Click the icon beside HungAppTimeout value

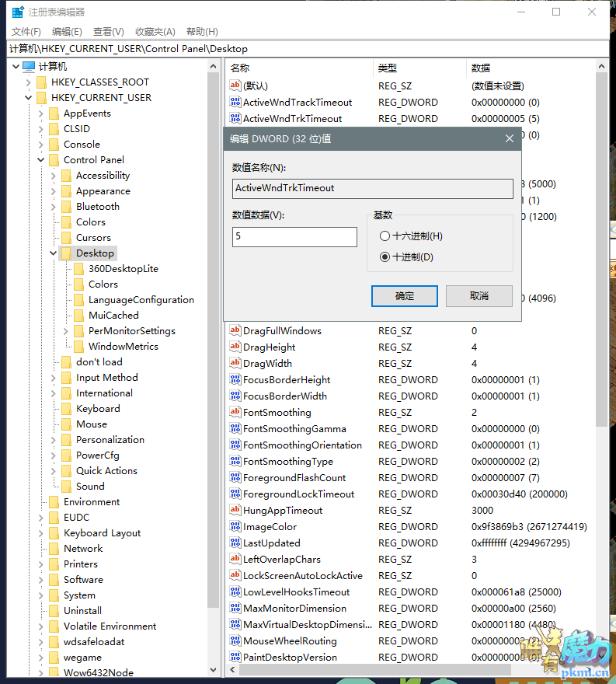235,511
